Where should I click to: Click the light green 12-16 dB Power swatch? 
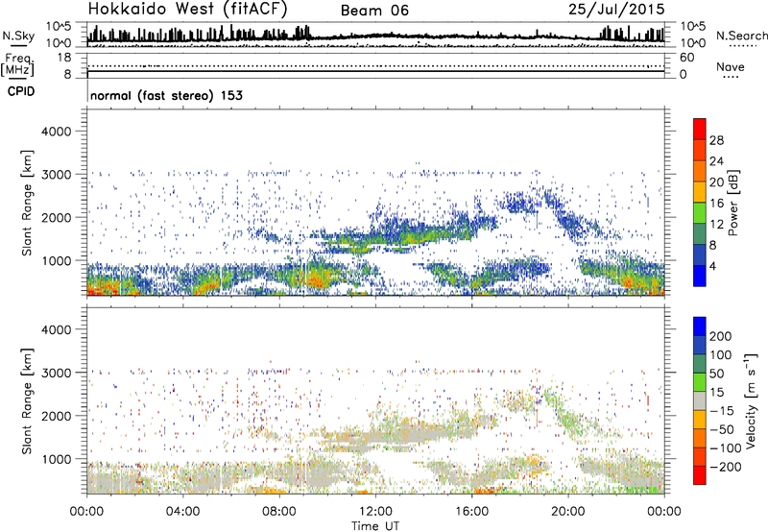point(700,213)
